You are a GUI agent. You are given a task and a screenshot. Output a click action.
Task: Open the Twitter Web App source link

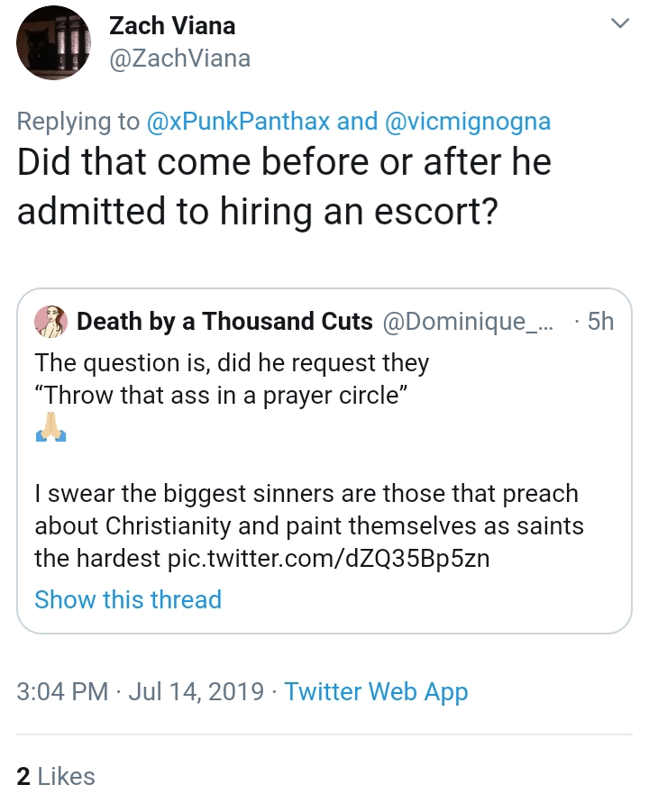(x=376, y=692)
